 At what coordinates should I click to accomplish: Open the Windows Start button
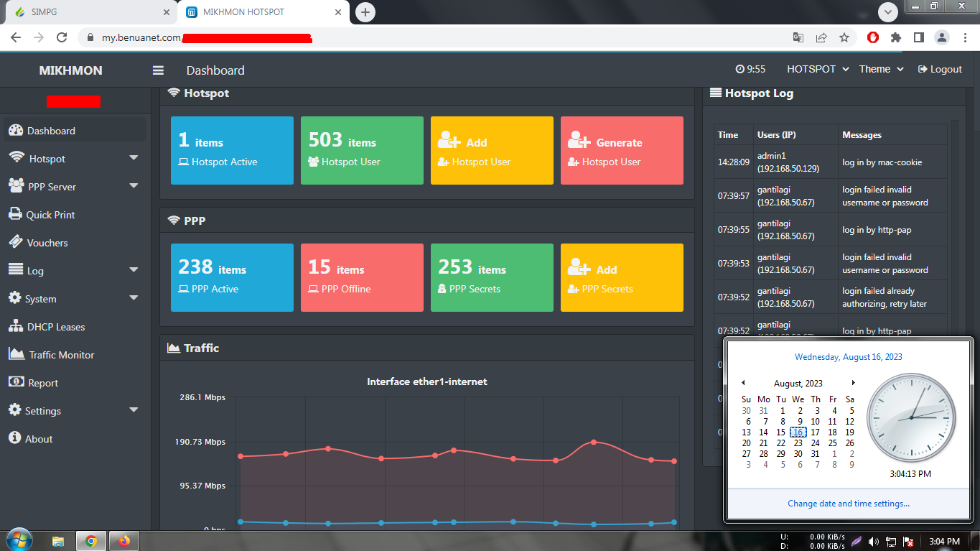[19, 540]
